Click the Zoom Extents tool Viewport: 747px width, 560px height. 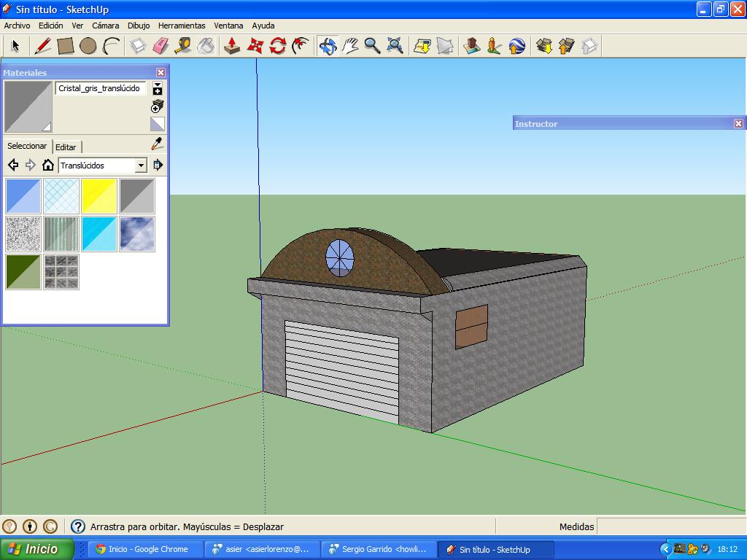tap(395, 46)
